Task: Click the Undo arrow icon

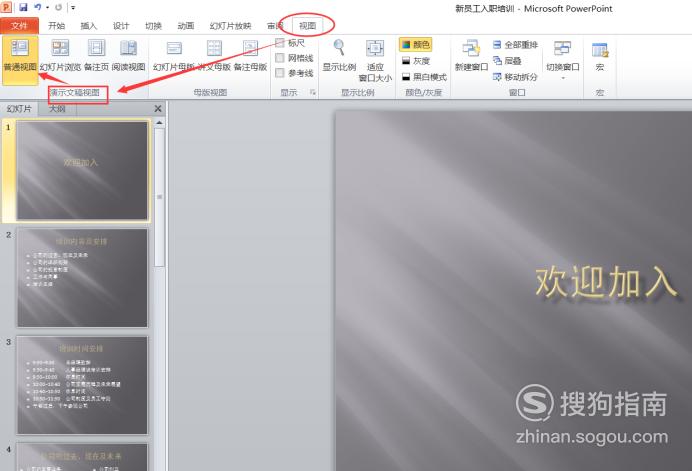Action: (38, 7)
